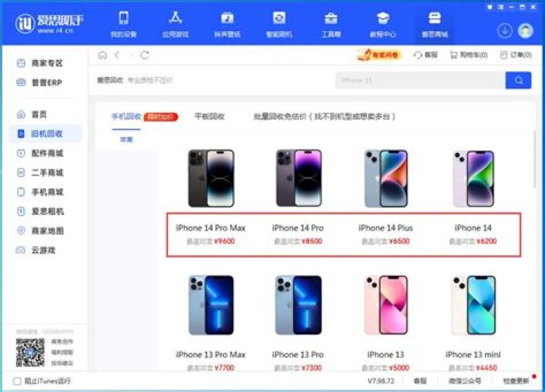The height and width of the screenshot is (392, 545).
Task: Toggle the block iTunes running checkbox
Action: click(17, 381)
